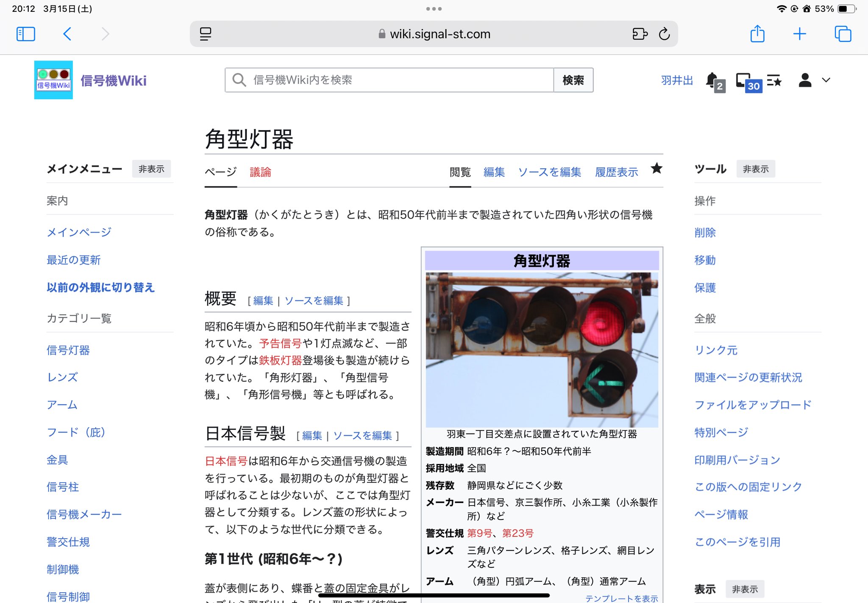This screenshot has width=868, height=603.
Task: Click the 検索 search button
Action: coord(573,80)
